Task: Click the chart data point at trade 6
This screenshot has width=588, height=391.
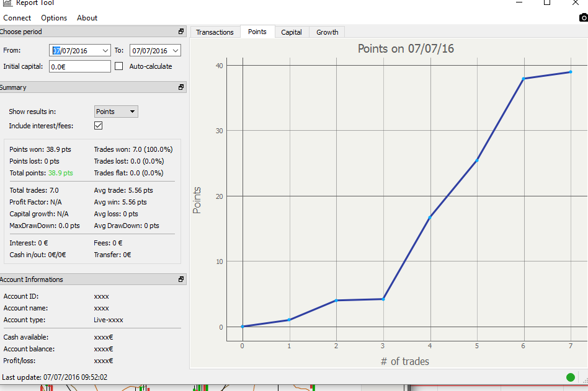Action: 523,79
